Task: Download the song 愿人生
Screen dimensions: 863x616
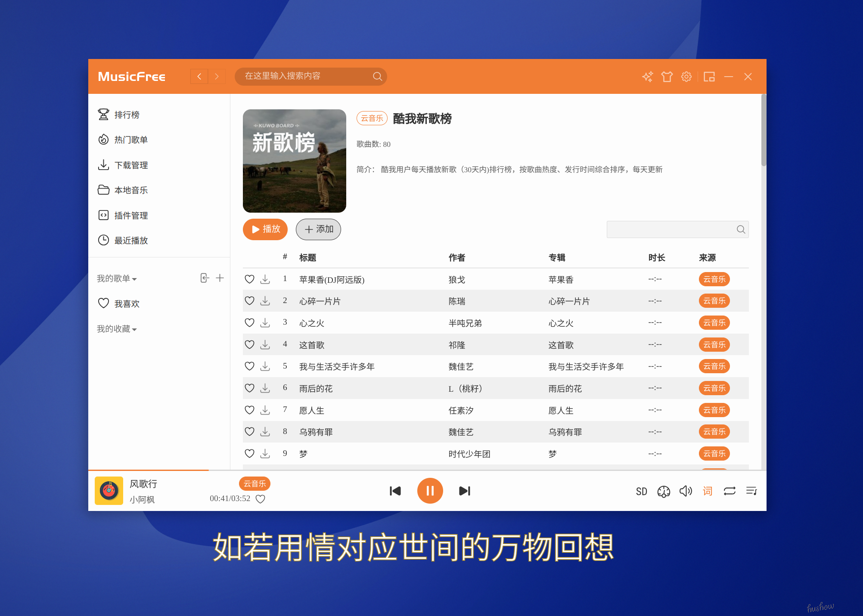Action: tap(265, 410)
